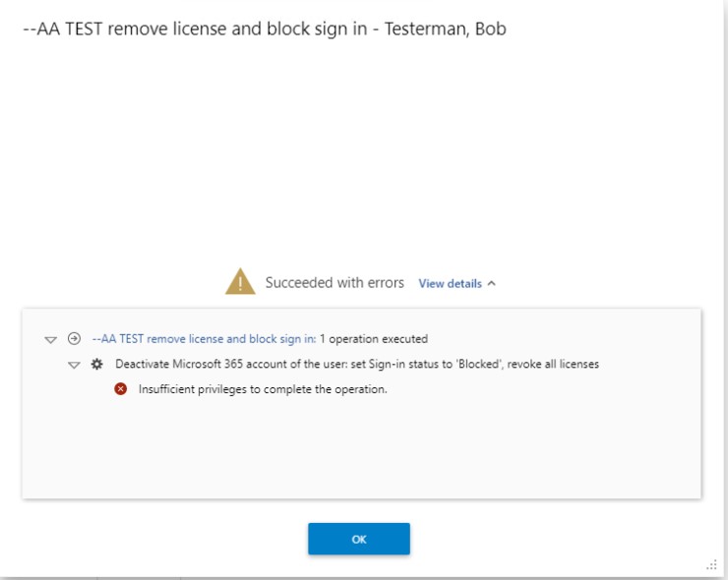Viewport: 728px width, 580px height.
Task: Click the yellow warning triangle icon
Action: coord(240,281)
